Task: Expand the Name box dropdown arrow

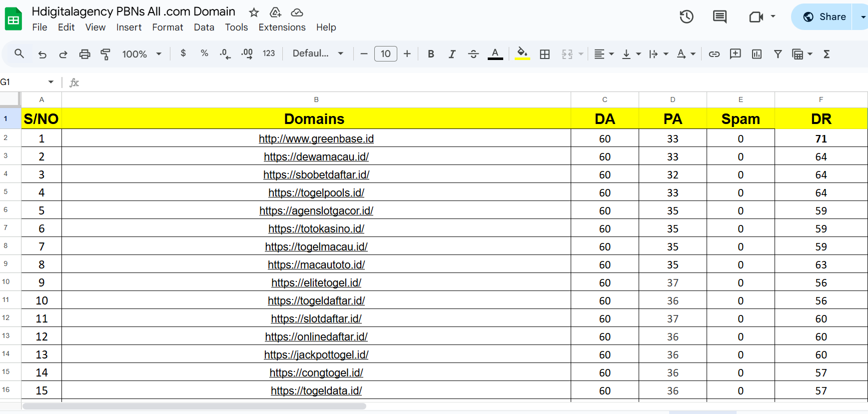Action: 51,82
